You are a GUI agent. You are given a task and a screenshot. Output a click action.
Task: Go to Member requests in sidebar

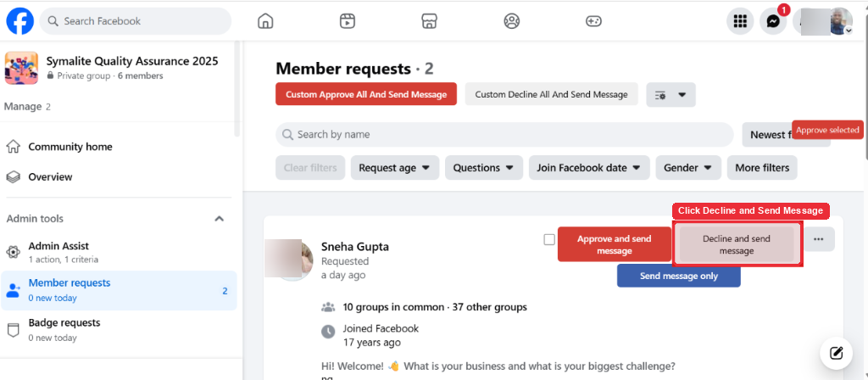coord(119,290)
